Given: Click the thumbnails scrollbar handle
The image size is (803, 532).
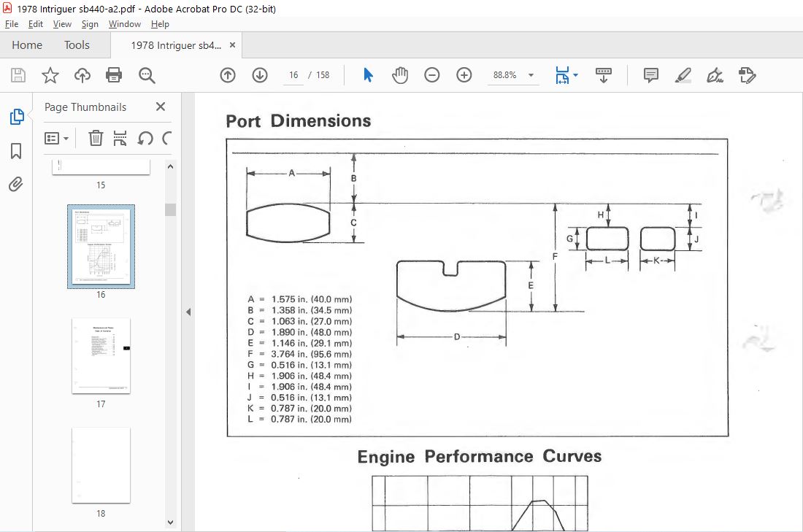Looking at the screenshot, I should (x=171, y=210).
